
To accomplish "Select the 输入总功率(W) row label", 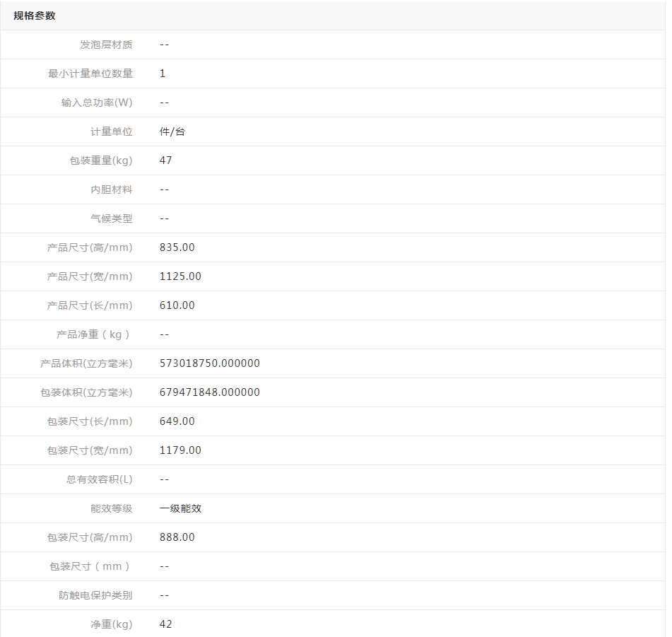I will point(97,103).
